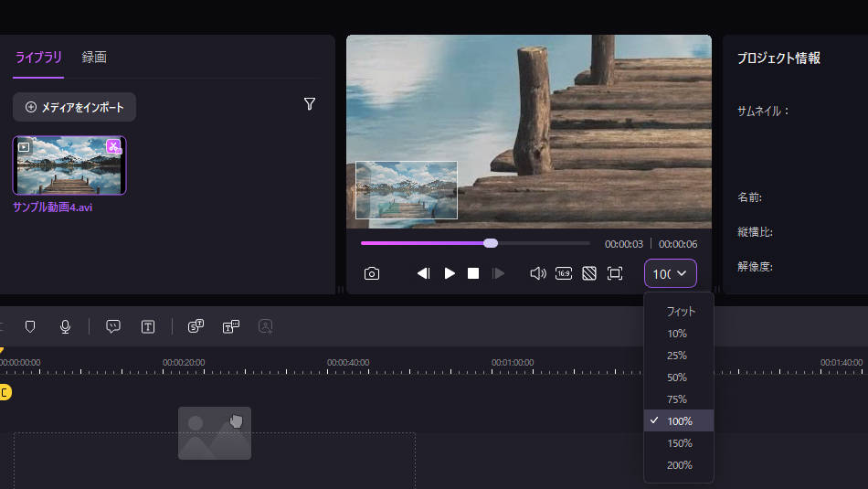Switch to the 録画 tab
The image size is (868, 489).
pos(94,57)
